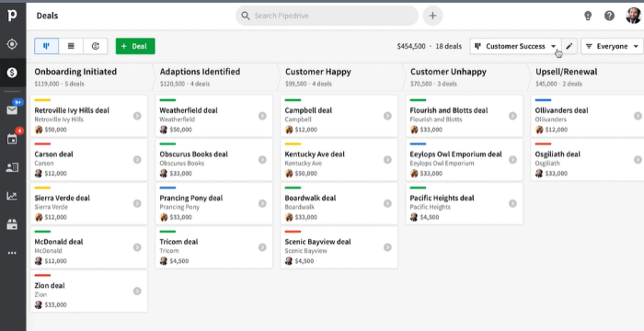Click arrow on Retroville Ivy Hills deal
644x331 pixels.
(137, 116)
